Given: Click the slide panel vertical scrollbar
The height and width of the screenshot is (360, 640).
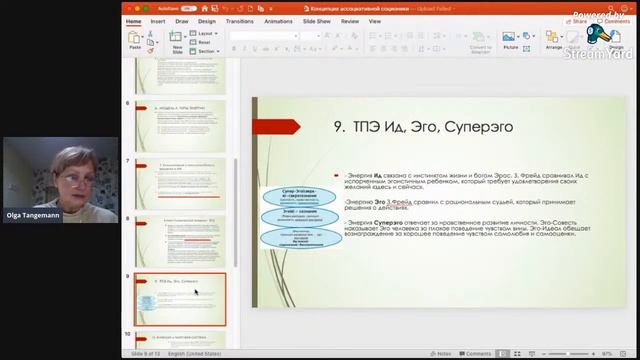Looking at the screenshot, I should click(236, 212).
